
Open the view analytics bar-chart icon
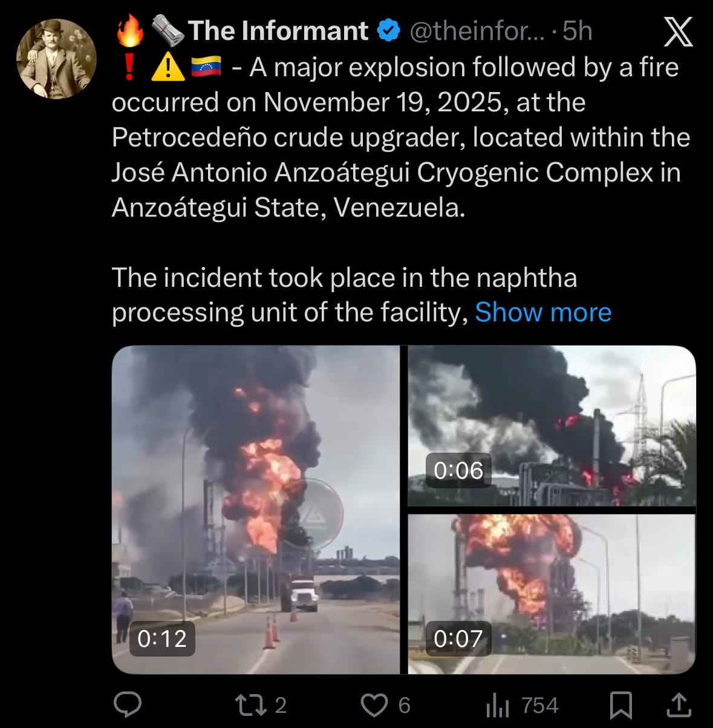coord(497,705)
